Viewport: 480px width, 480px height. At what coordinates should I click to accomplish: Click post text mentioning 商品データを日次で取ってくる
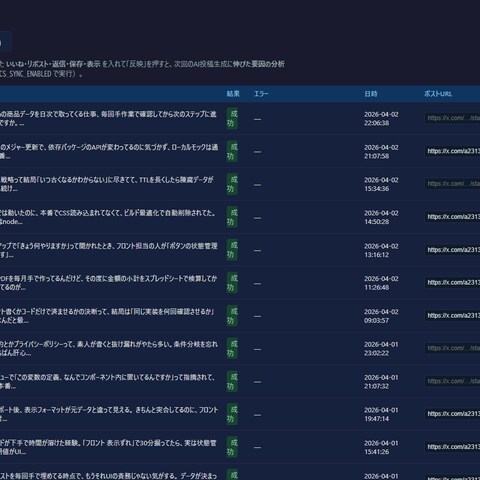(x=108, y=119)
